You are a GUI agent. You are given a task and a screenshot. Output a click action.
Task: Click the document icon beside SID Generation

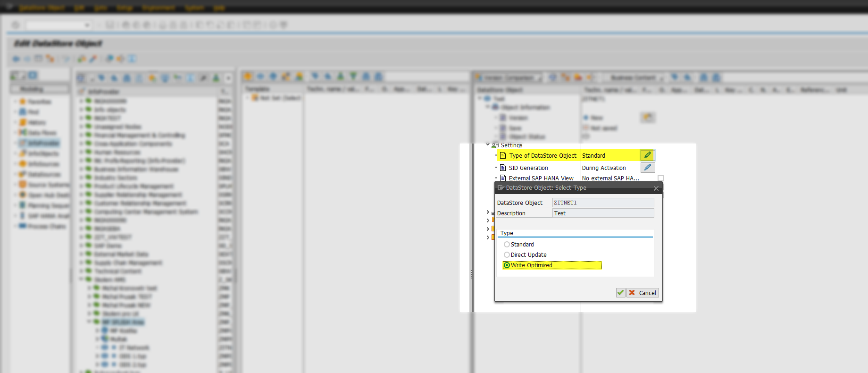point(503,168)
